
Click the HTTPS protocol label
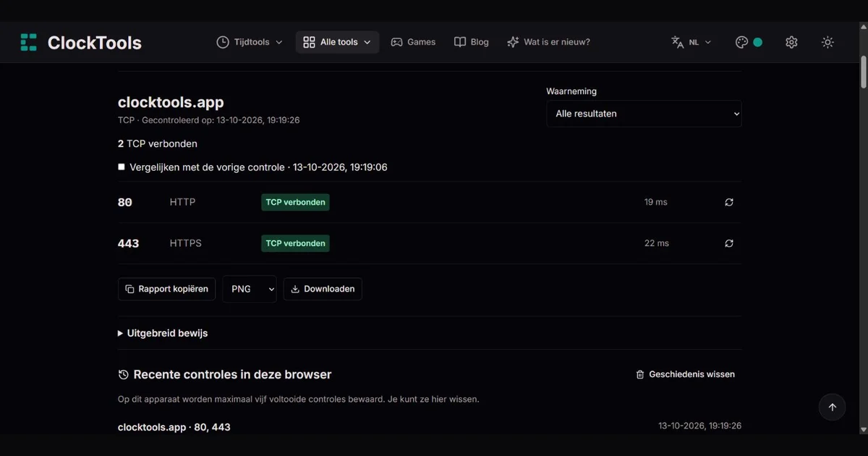point(186,243)
